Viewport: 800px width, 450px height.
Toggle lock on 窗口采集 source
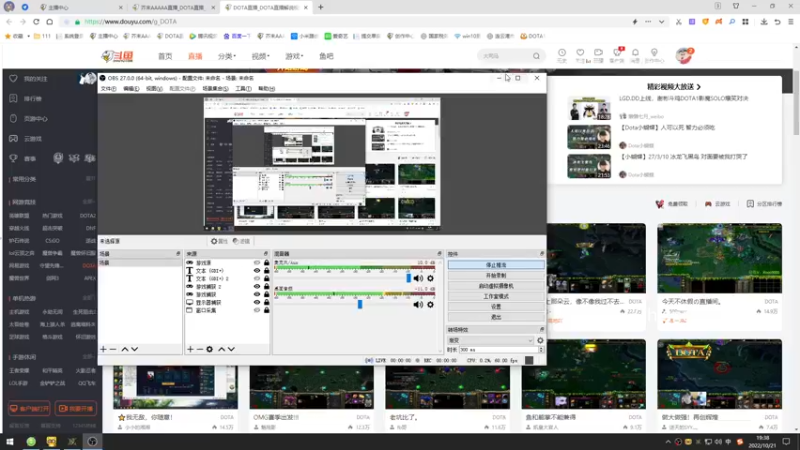(x=266, y=310)
